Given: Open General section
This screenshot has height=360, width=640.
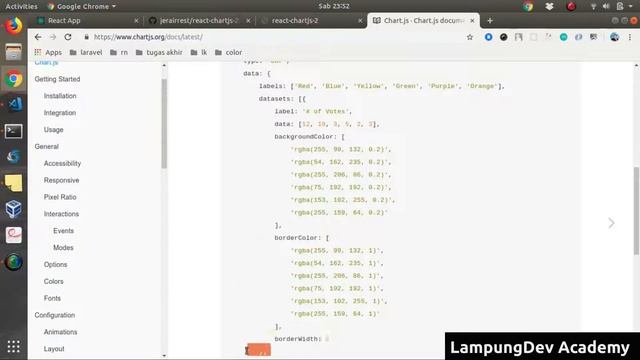Looking at the screenshot, I should pos(47,147).
